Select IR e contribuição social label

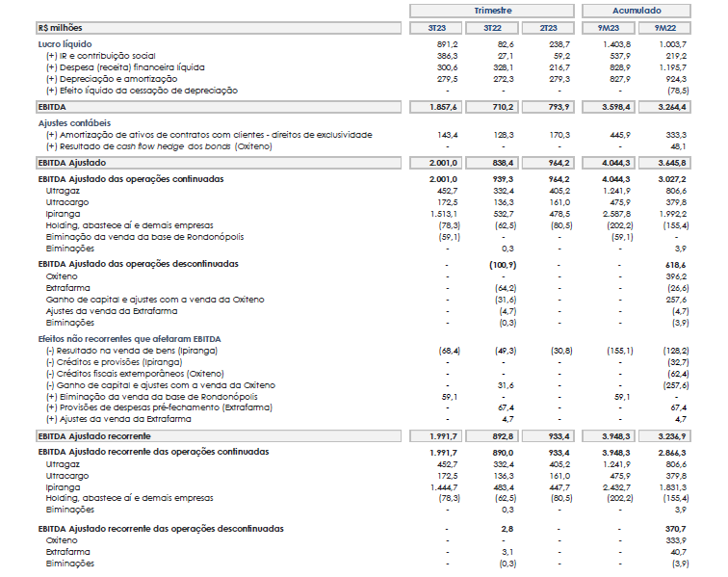click(101, 56)
